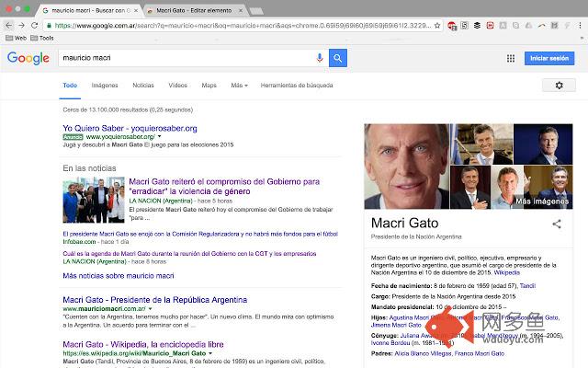Expand the Más dropdown menu
The width and height of the screenshot is (588, 368).
(239, 86)
